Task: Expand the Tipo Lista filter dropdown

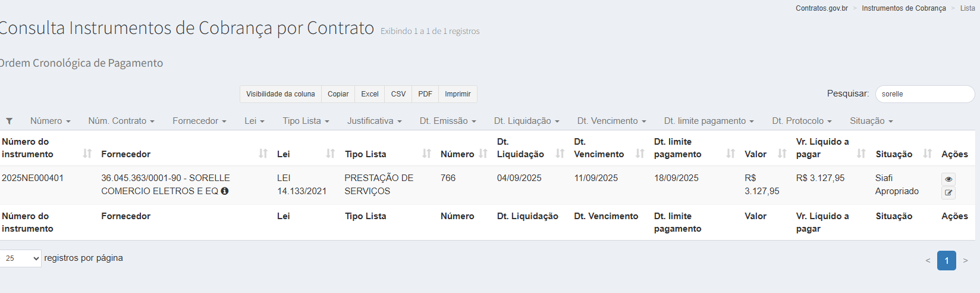Action: pos(306,121)
